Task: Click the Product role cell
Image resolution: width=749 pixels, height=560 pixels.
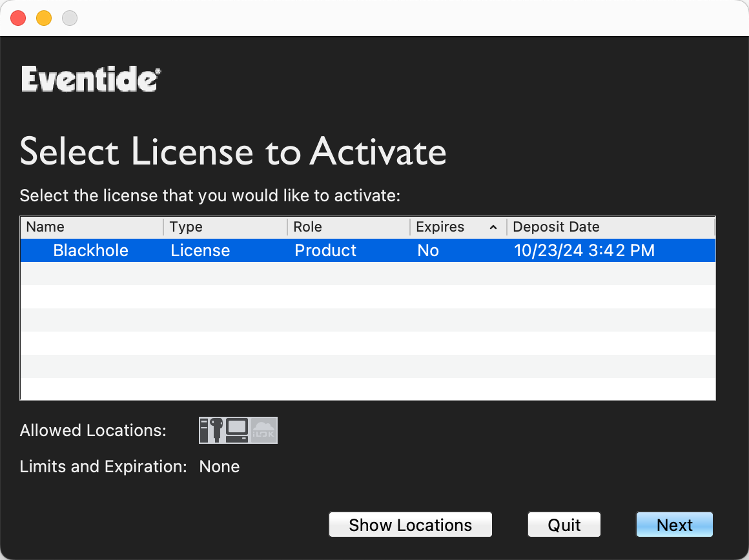Action: coord(325,250)
